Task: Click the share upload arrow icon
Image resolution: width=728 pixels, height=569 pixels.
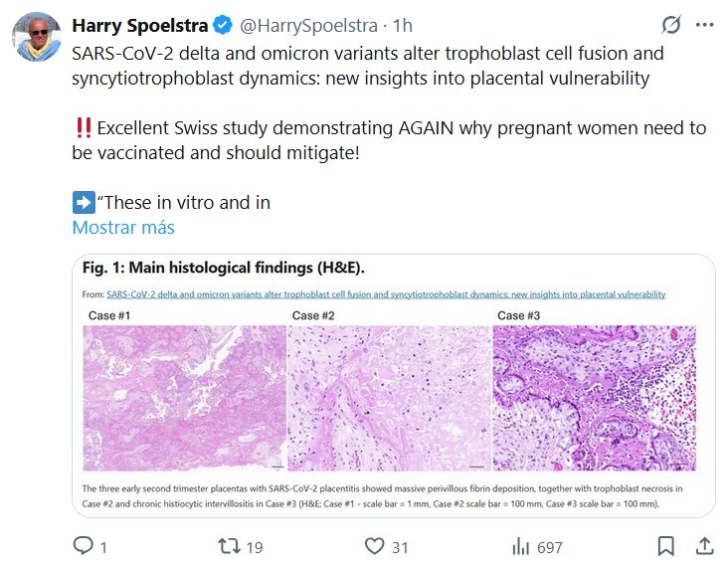Action: click(703, 546)
